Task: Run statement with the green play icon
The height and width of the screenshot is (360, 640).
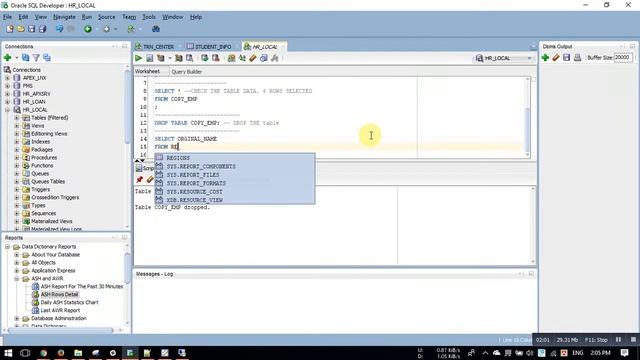Action: (139, 58)
